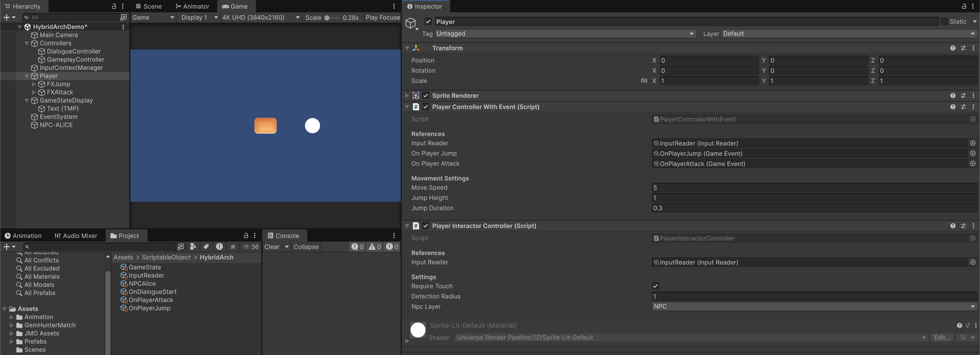Expand the FXJump hierarchy item
The height and width of the screenshot is (355, 980).
[34, 84]
